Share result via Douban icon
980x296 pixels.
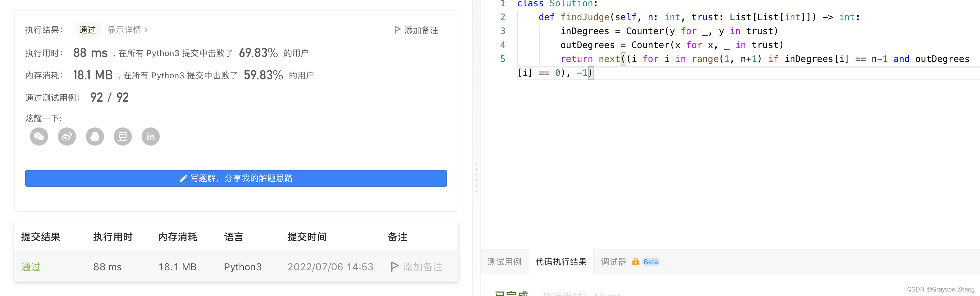pyautogui.click(x=122, y=137)
